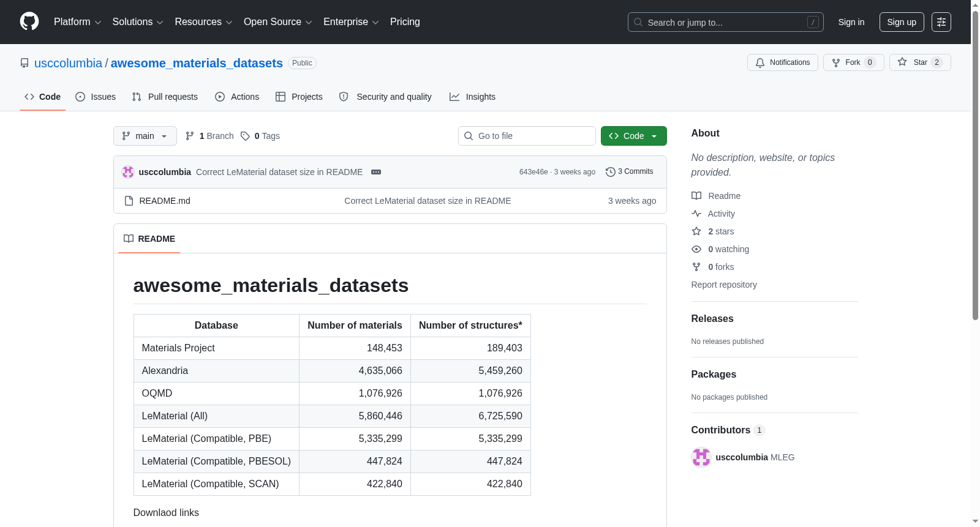Screen dimensions: 980x527
Task: Star the repository using the star icon
Action: pyautogui.click(x=902, y=62)
